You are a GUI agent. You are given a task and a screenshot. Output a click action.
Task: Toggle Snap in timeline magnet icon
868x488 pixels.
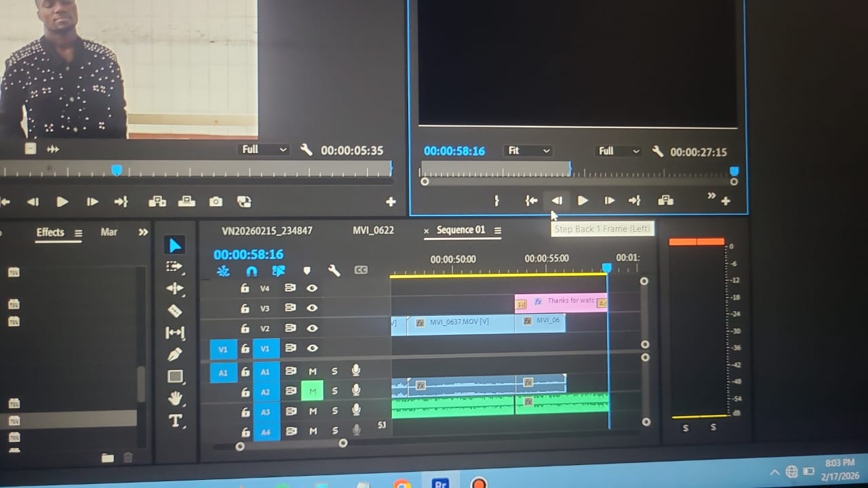[x=251, y=270]
